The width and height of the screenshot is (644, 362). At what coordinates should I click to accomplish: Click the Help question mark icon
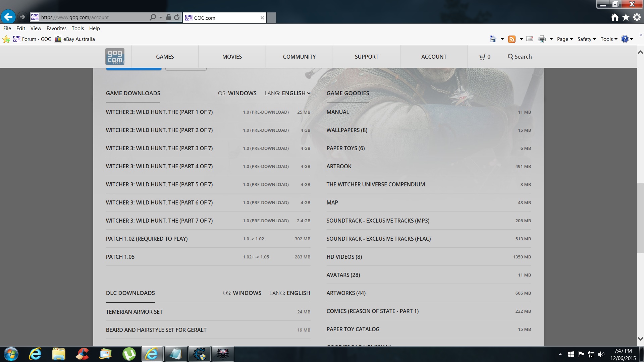click(625, 39)
